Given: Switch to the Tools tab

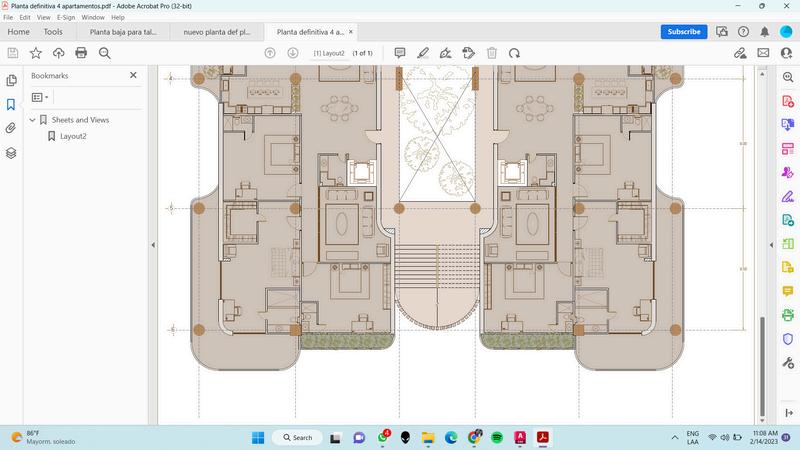Looking at the screenshot, I should 53,32.
